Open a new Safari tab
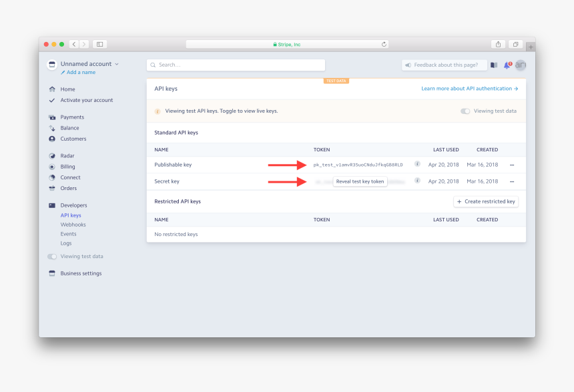This screenshot has width=574, height=392. tap(531, 47)
